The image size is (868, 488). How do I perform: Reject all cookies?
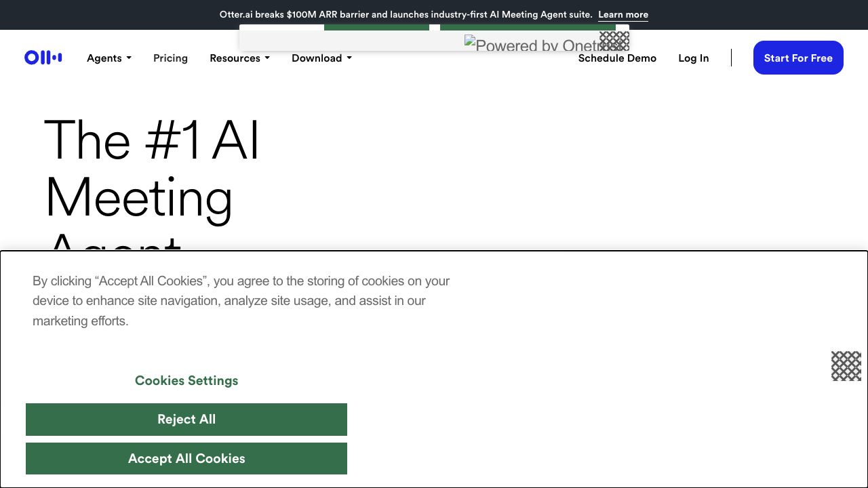pyautogui.click(x=186, y=420)
